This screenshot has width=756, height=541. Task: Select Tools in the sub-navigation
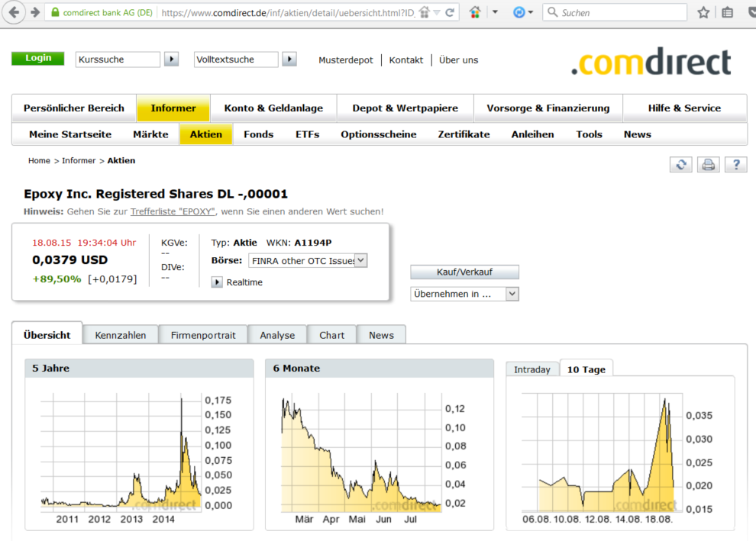(x=590, y=134)
